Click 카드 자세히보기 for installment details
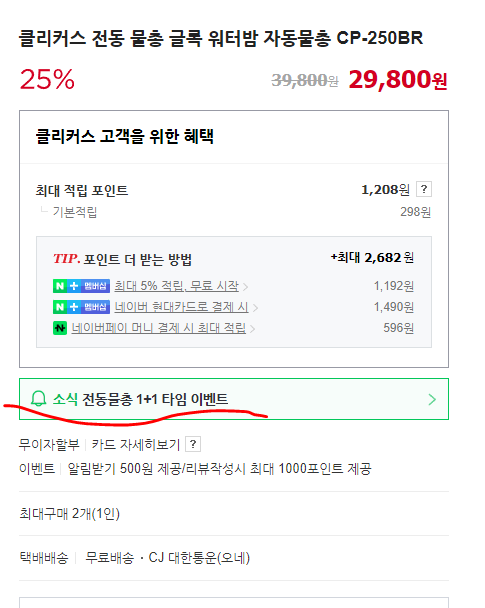This screenshot has width=485, height=608. click(x=136, y=444)
